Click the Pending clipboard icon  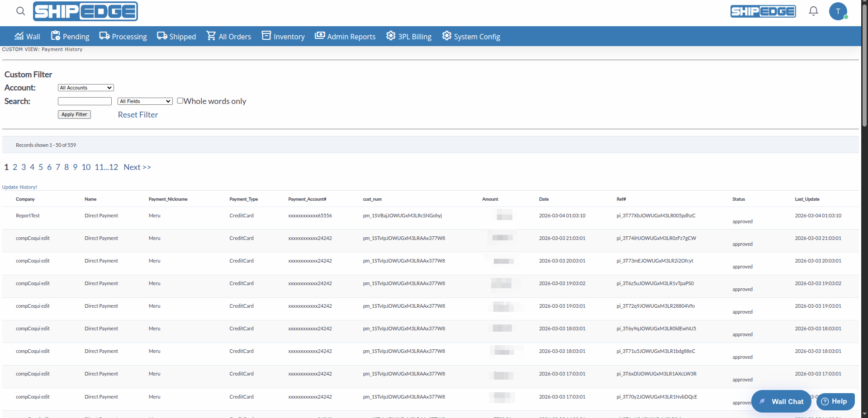(56, 36)
